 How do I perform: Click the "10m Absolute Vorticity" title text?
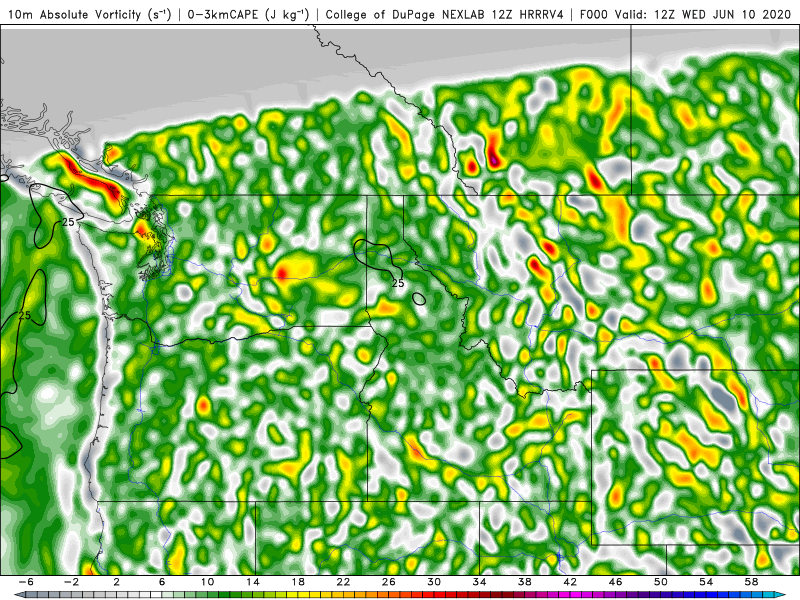[74, 14]
